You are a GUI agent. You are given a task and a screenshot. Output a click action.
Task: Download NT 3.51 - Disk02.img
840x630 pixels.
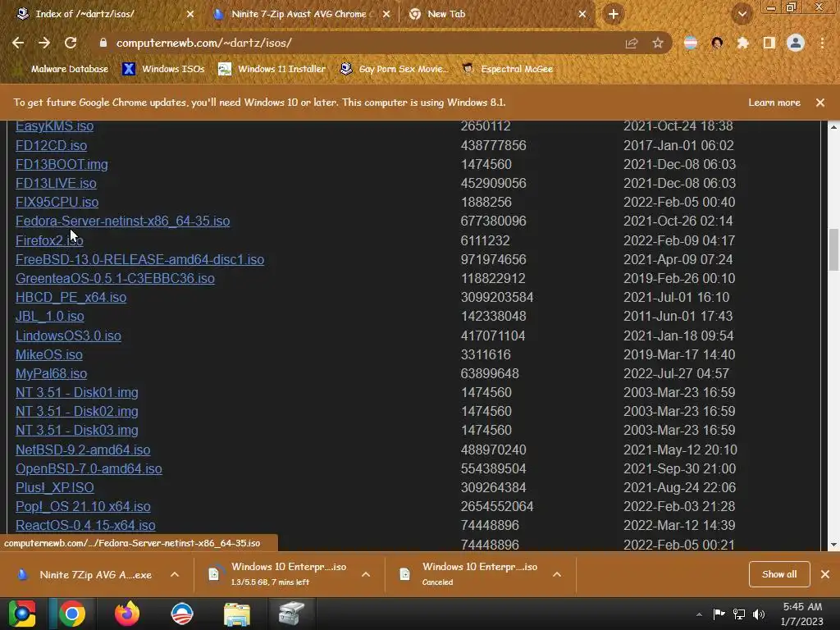(x=77, y=412)
